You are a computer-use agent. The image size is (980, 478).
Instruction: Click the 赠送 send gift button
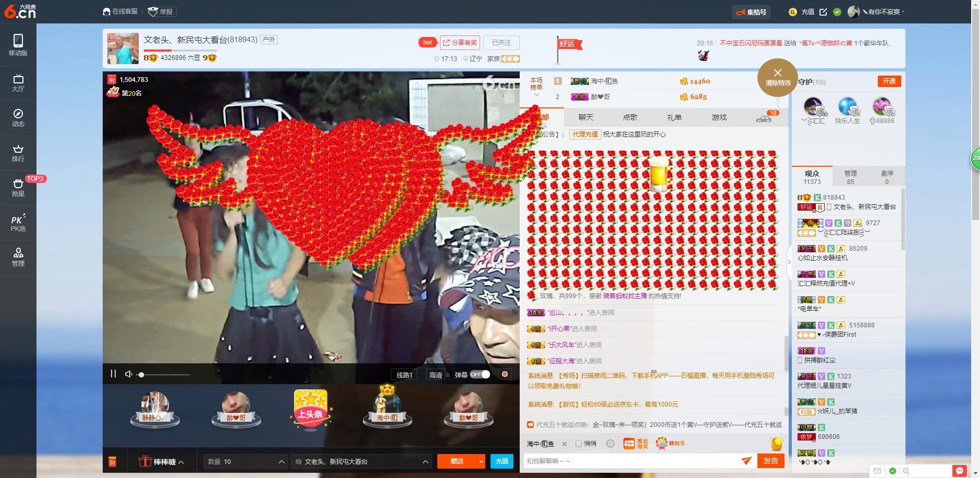click(x=457, y=461)
